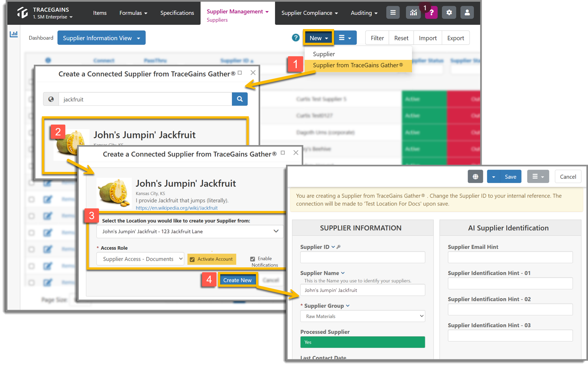This screenshot has height=366, width=588.
Task: Click the globe icon beside search field
Action: tap(51, 99)
